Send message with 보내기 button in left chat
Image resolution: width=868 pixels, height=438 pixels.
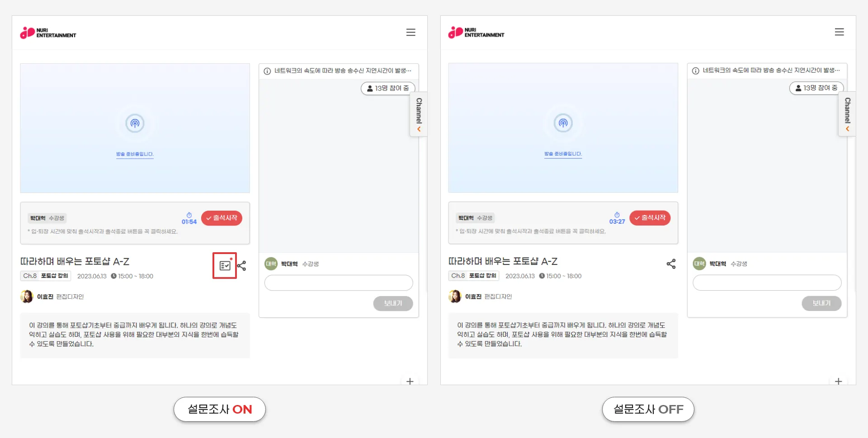393,303
